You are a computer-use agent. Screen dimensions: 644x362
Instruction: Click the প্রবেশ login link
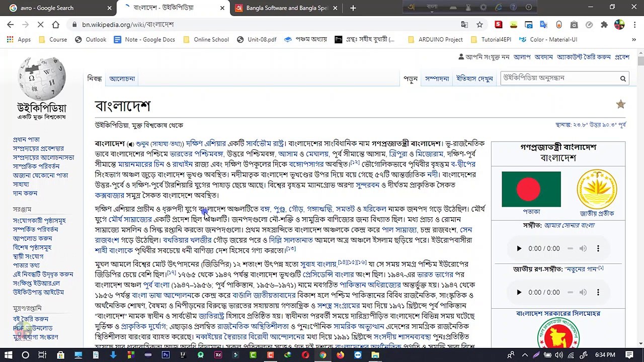622,57
